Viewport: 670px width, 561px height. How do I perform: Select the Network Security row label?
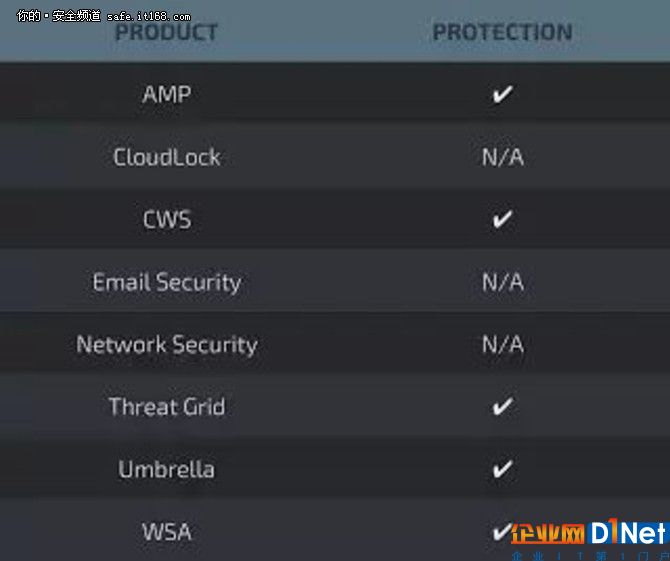(167, 344)
